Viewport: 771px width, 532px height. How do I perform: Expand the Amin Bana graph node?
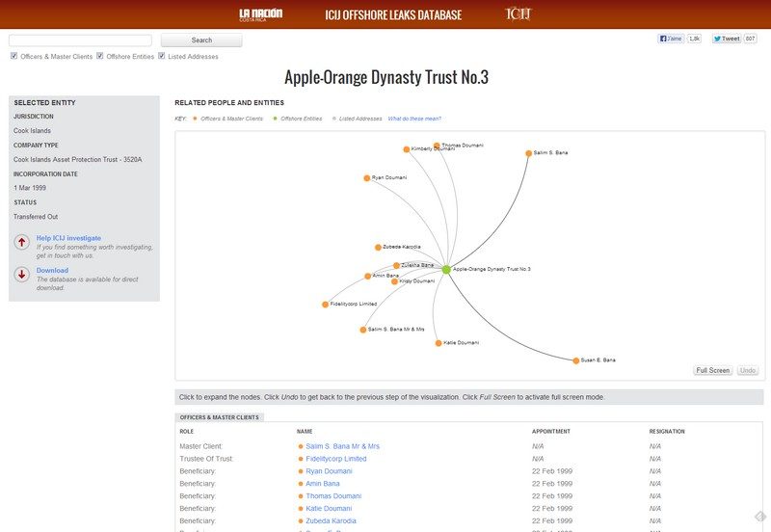click(368, 277)
